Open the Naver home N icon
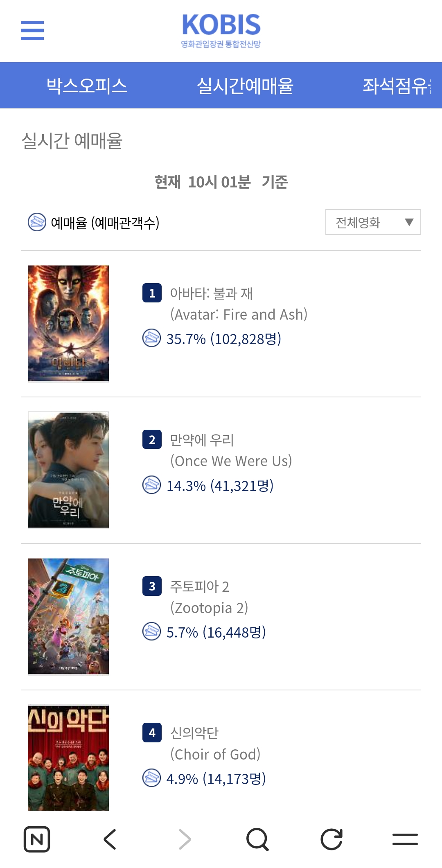 (37, 839)
